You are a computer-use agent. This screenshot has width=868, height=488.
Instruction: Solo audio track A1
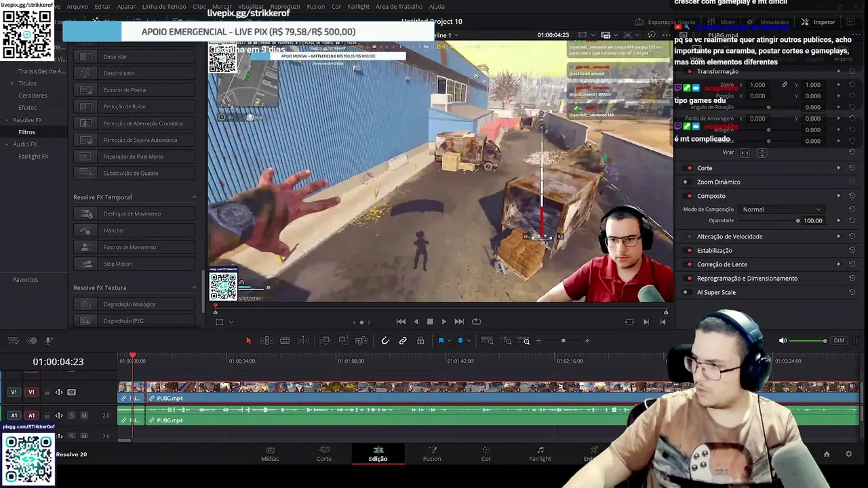point(72,415)
